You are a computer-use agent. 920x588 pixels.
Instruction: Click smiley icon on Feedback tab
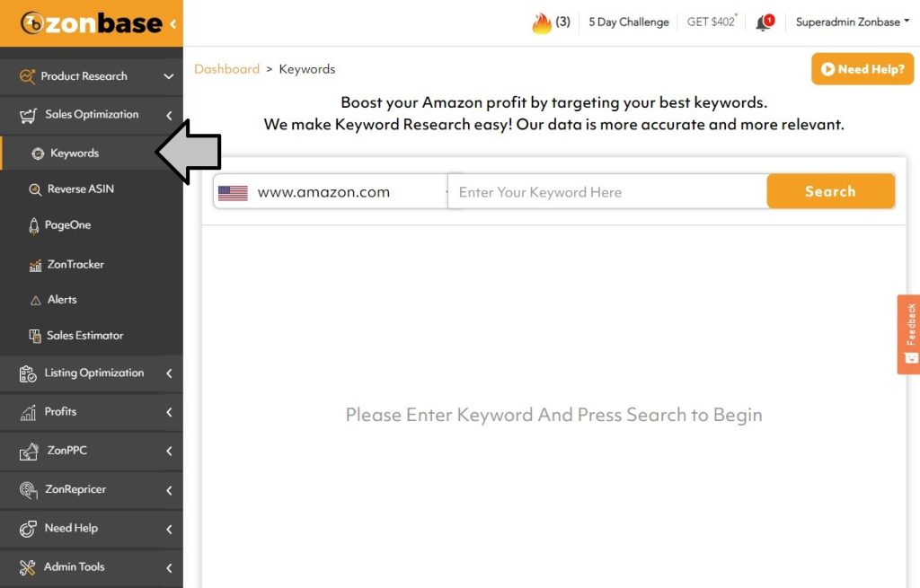pyautogui.click(x=911, y=357)
